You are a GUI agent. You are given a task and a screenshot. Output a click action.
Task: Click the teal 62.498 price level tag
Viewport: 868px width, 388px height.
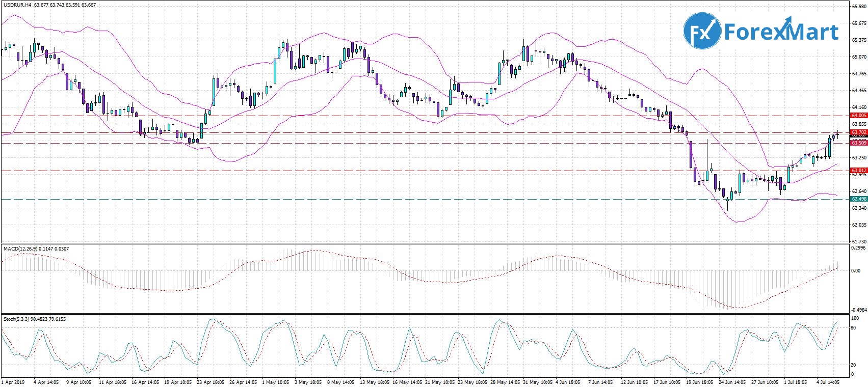859,199
